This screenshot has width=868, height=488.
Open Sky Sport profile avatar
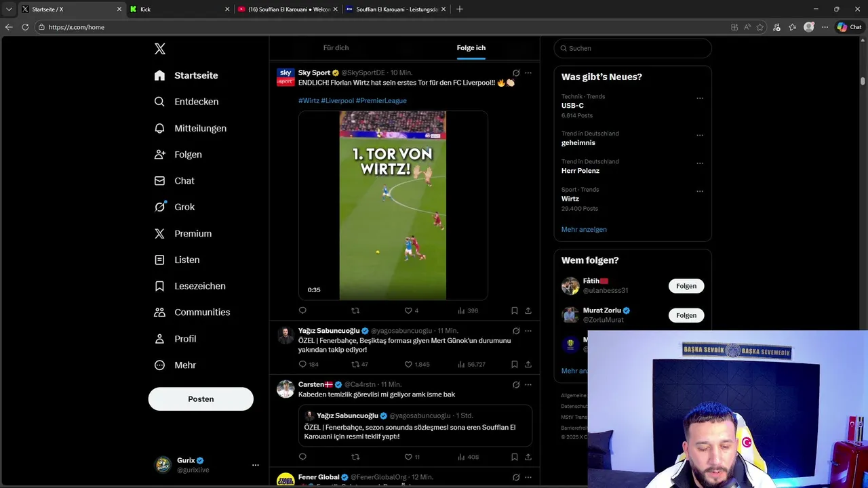[x=285, y=77]
